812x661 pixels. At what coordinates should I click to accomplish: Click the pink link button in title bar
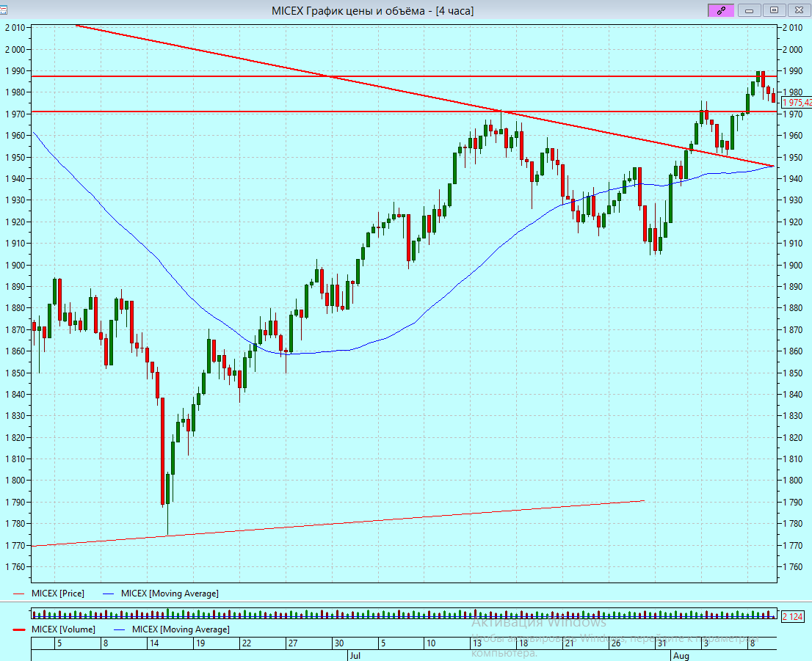coord(721,10)
